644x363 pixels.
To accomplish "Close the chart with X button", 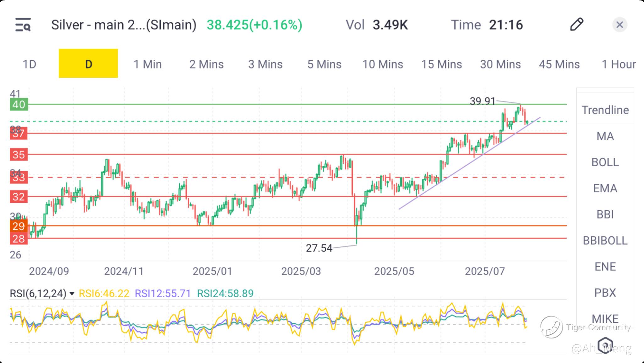I will point(619,25).
